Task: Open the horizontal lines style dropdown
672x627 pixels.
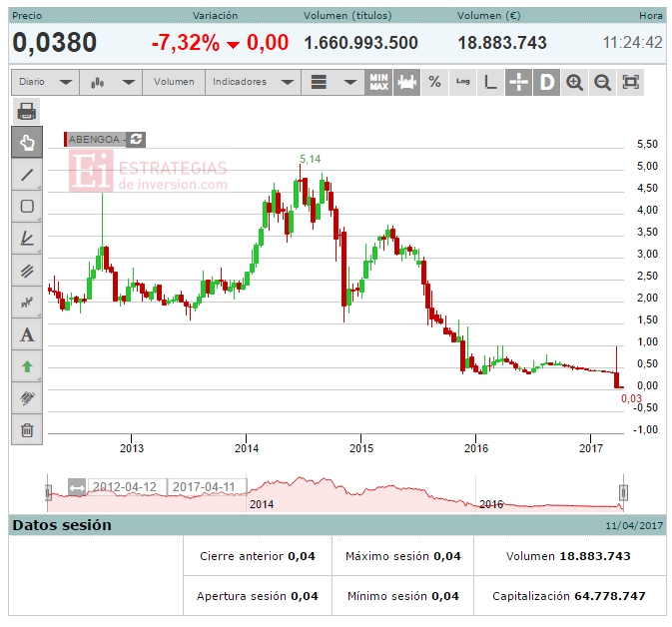Action: [x=334, y=82]
